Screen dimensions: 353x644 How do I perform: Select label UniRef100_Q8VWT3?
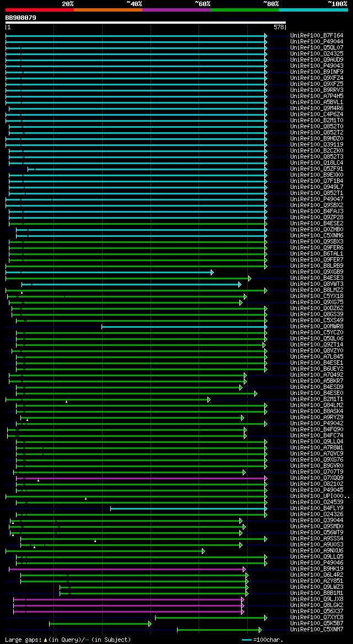pyautogui.click(x=317, y=284)
